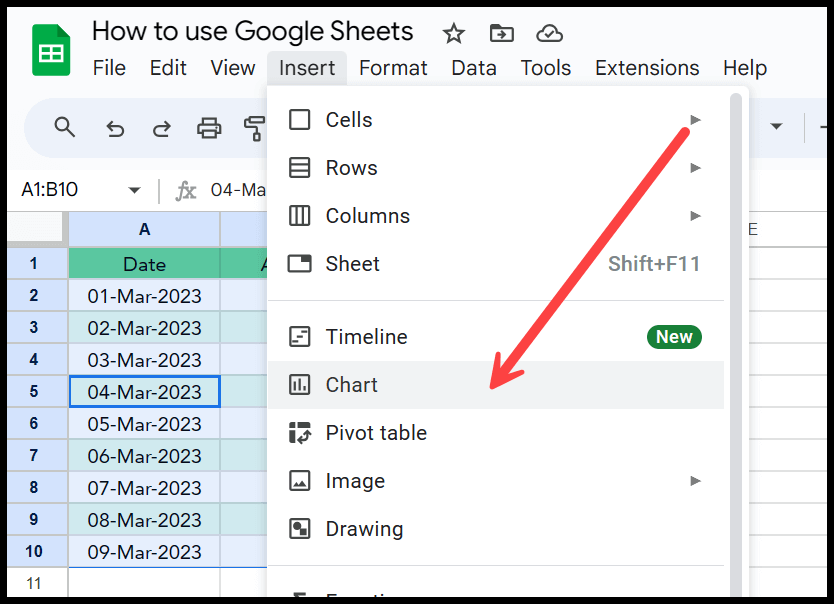Image resolution: width=834 pixels, height=604 pixels.
Task: Expand the Cells submenu arrow
Action: tap(695, 120)
